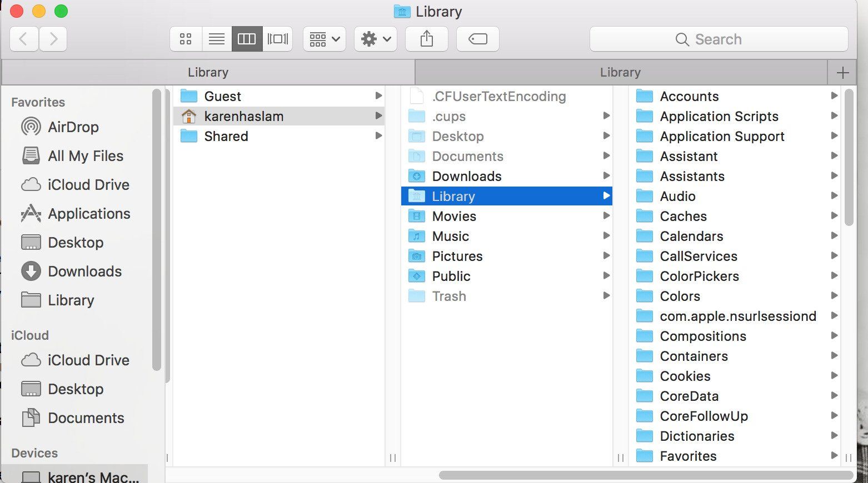The height and width of the screenshot is (483, 868).
Task: Open the action gear menu
Action: tap(375, 39)
